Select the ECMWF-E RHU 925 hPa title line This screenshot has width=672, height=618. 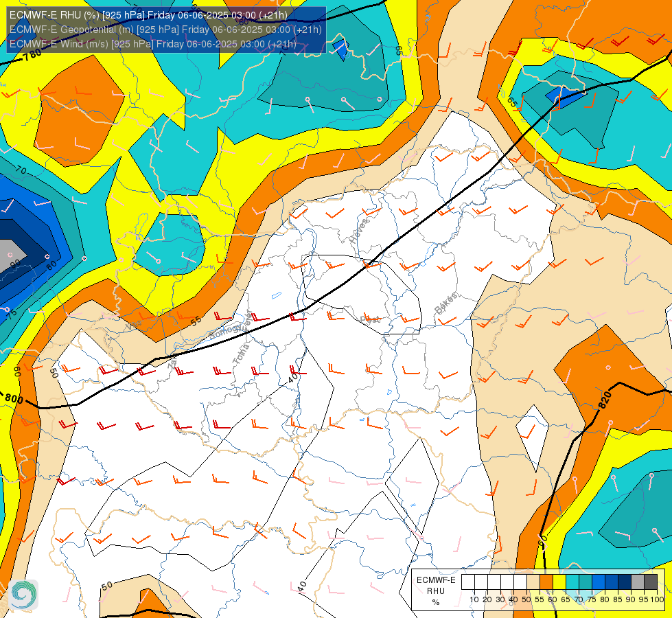tap(148, 15)
